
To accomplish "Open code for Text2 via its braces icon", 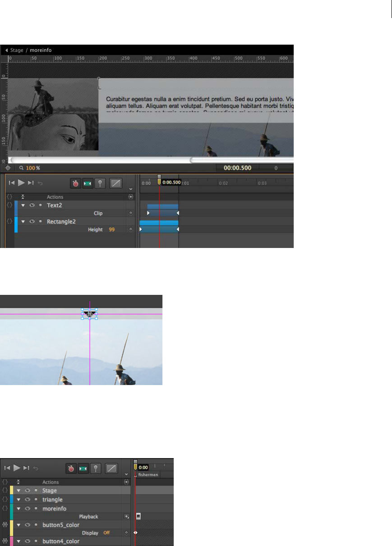I will tap(9, 205).
